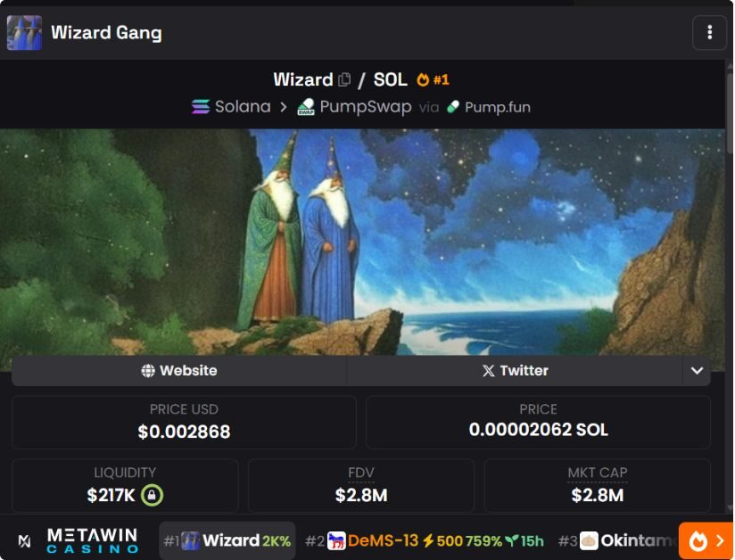Image resolution: width=735 pixels, height=560 pixels.
Task: Click the liquidity lock icon
Action: (152, 495)
